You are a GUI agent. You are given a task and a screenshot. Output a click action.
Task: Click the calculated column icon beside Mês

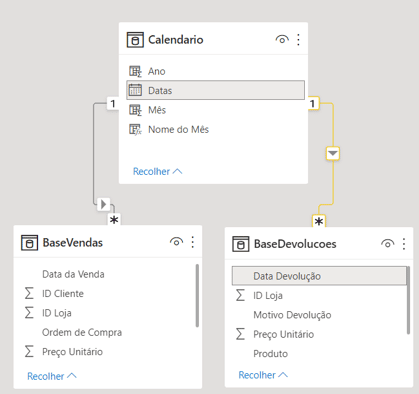pyautogui.click(x=135, y=110)
